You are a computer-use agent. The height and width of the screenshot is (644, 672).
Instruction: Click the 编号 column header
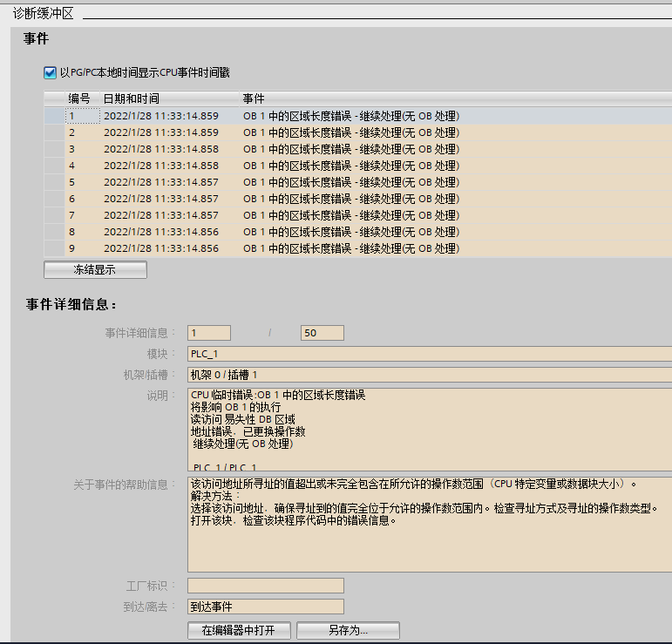coord(82,98)
